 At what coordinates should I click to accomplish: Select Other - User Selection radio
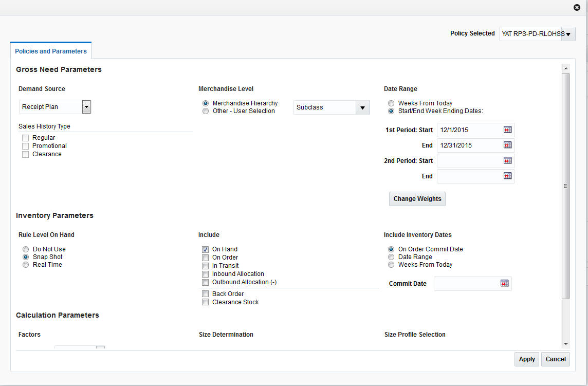(206, 111)
